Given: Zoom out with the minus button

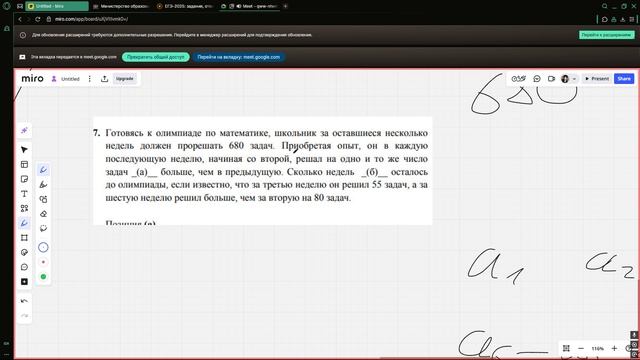Looking at the screenshot, I should (581, 348).
